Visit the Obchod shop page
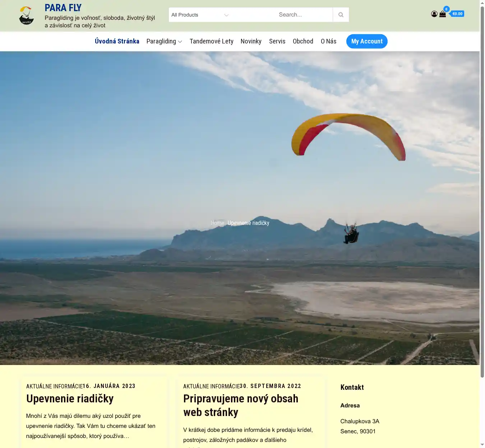The width and height of the screenshot is (485, 448). (x=303, y=41)
